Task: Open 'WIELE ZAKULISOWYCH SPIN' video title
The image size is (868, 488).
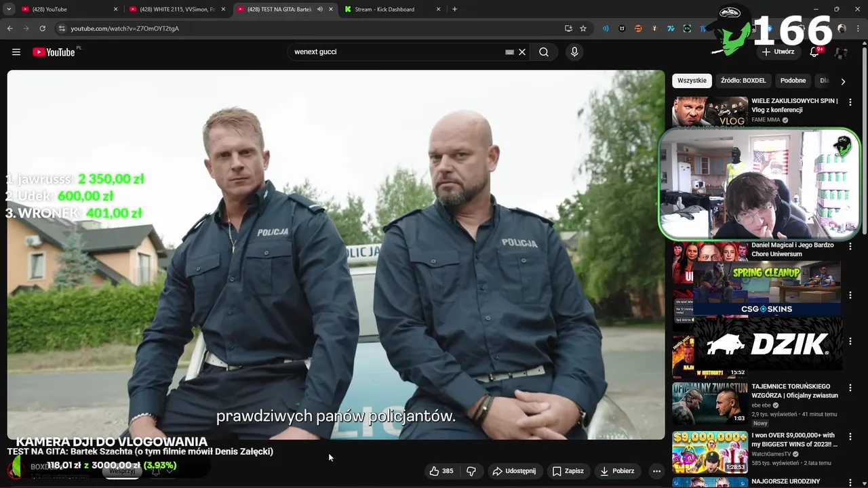Action: pos(794,105)
